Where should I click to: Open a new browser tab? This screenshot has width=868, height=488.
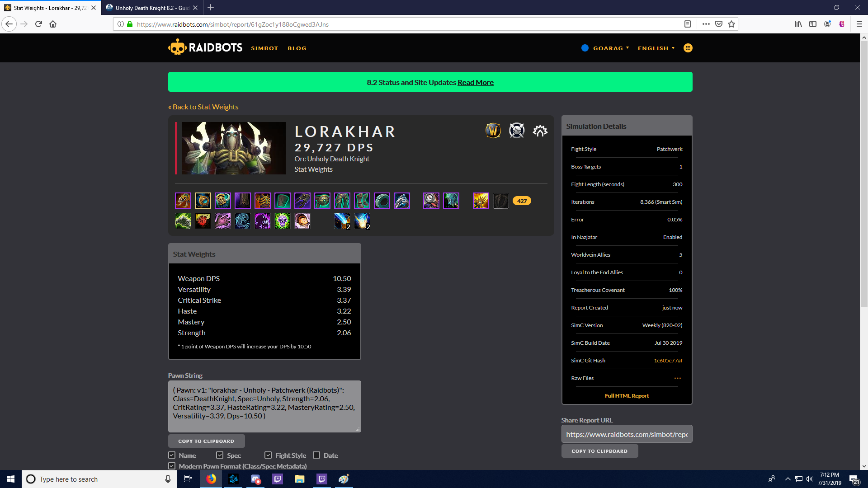coord(211,7)
